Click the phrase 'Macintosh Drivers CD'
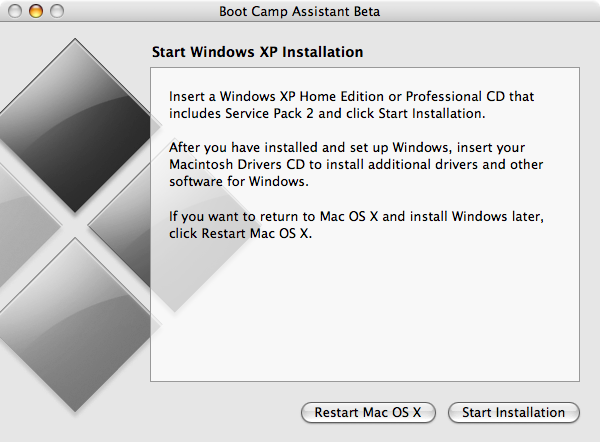The height and width of the screenshot is (442, 600). tap(237, 165)
